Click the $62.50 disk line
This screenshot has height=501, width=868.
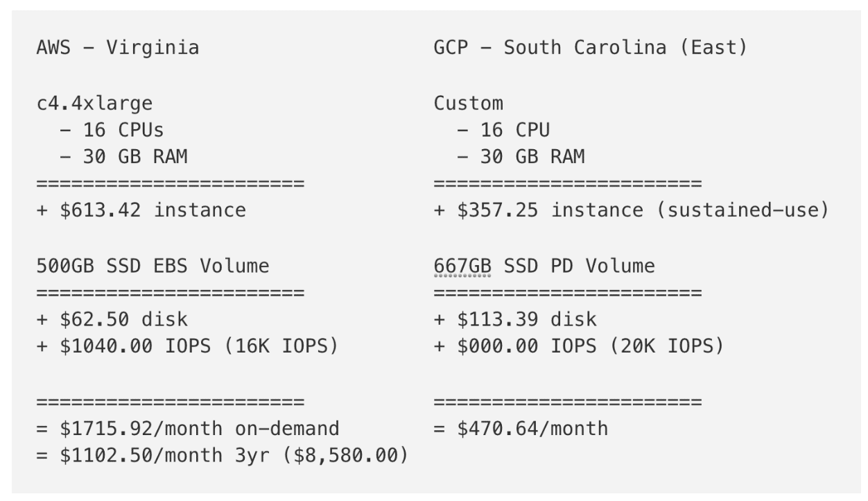tap(112, 319)
